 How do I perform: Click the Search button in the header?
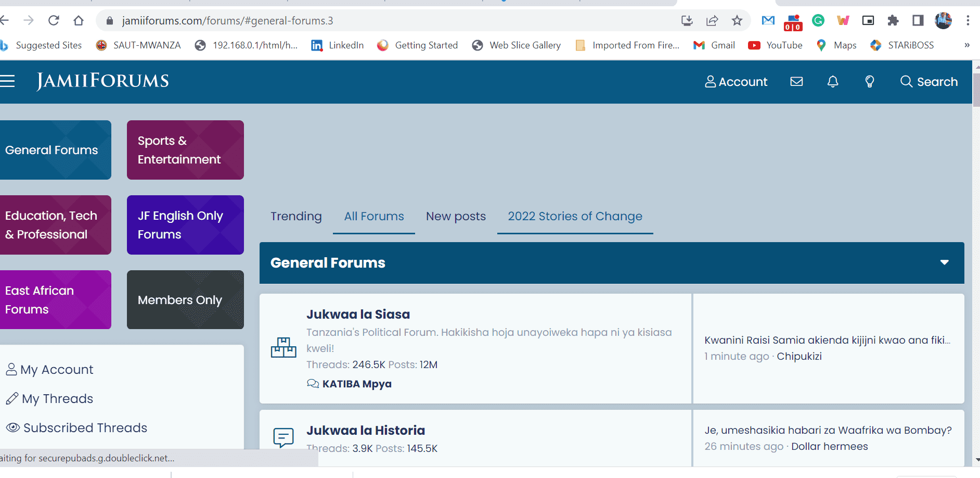pos(929,82)
